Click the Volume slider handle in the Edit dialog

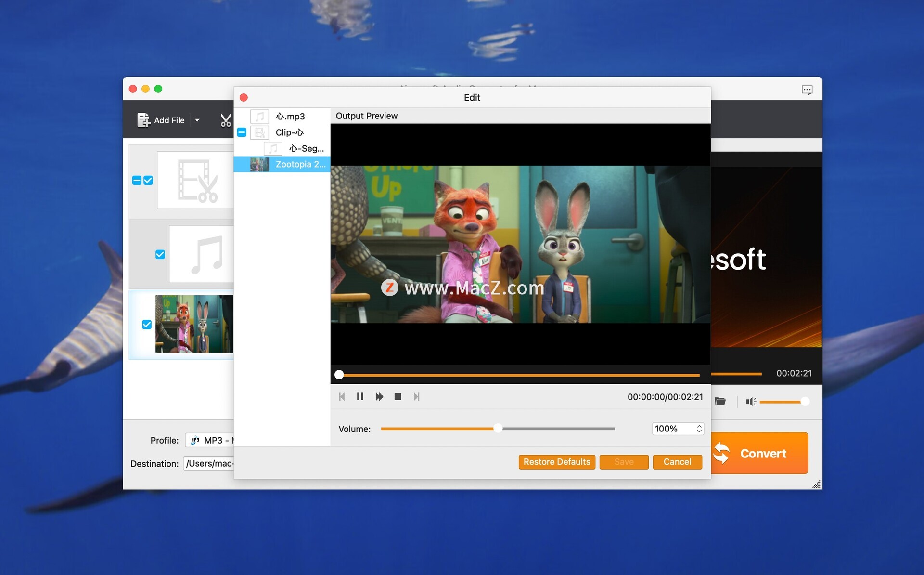[x=498, y=428]
